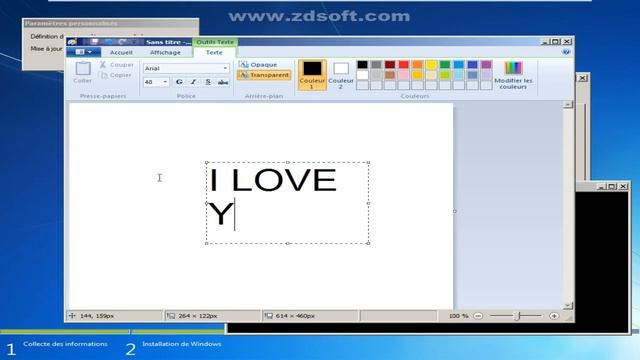Close the Paint window
Image resolution: width=640 pixels, height=360 pixels.
pyautogui.click(x=567, y=42)
